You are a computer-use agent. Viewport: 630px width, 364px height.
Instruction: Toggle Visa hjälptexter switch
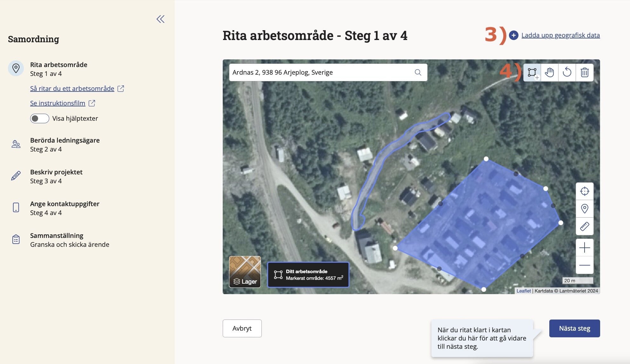(x=39, y=118)
